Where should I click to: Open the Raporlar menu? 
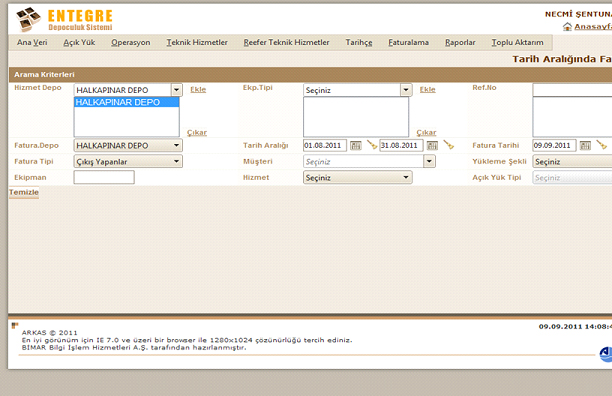(x=460, y=43)
